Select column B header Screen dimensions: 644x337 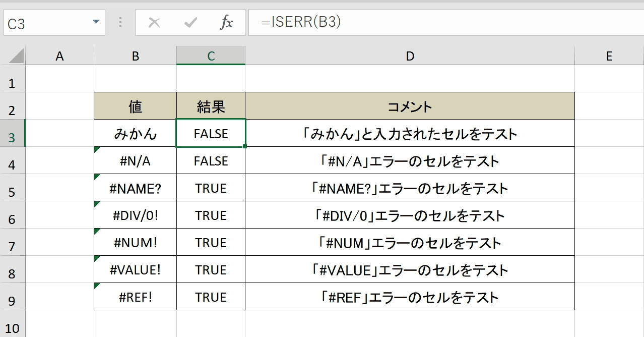135,56
